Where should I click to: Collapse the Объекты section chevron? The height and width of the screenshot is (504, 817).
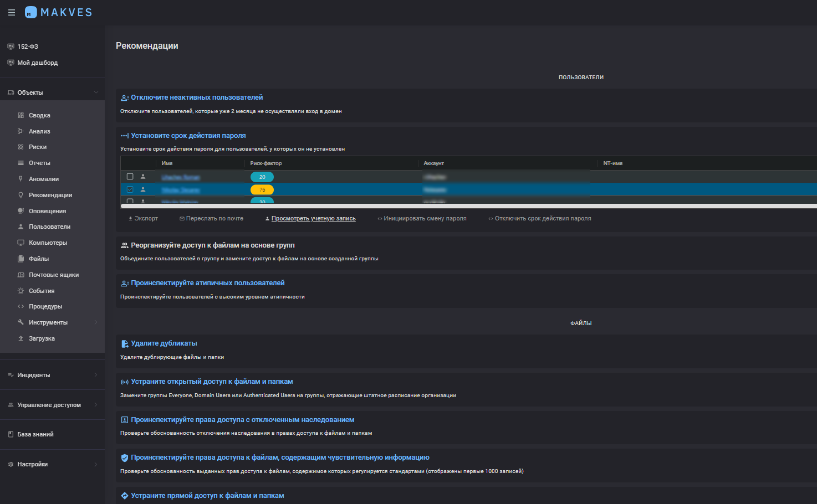96,92
